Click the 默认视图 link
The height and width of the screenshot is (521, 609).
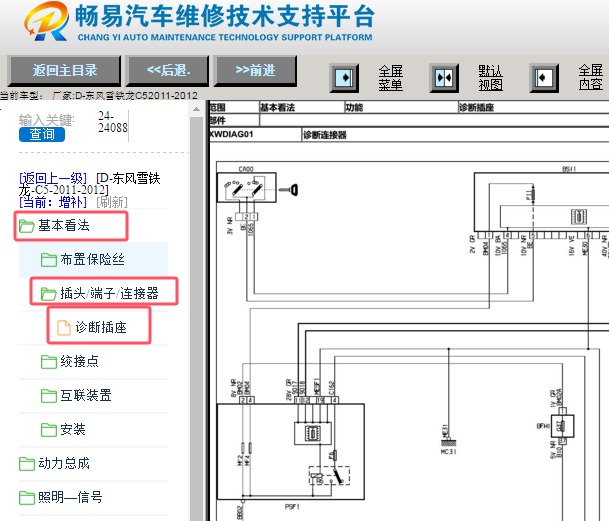[x=490, y=78]
